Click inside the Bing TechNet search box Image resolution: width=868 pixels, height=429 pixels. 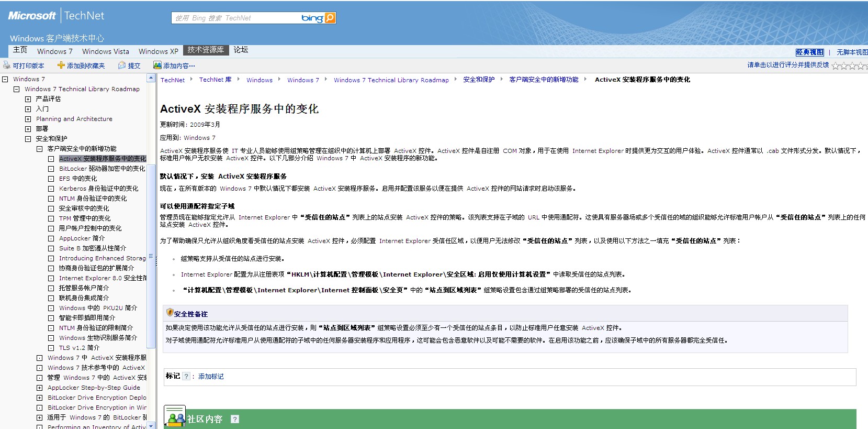coord(236,18)
